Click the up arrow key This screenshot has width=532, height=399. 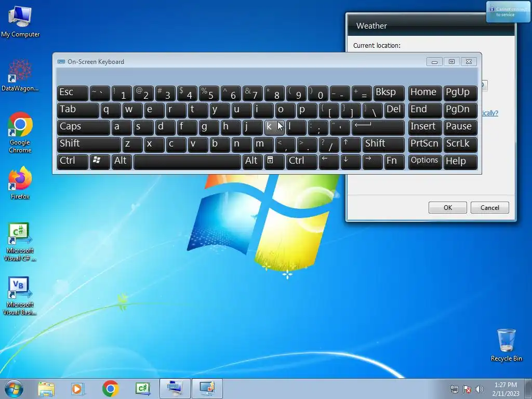(x=351, y=144)
